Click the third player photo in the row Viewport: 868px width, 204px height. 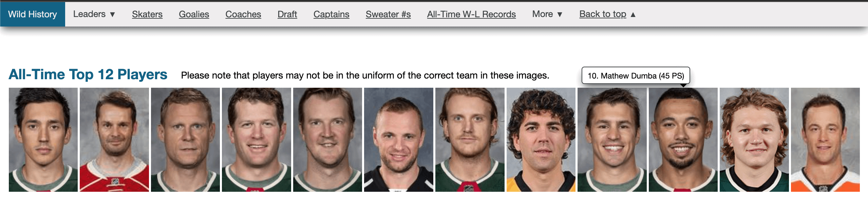pyautogui.click(x=185, y=139)
